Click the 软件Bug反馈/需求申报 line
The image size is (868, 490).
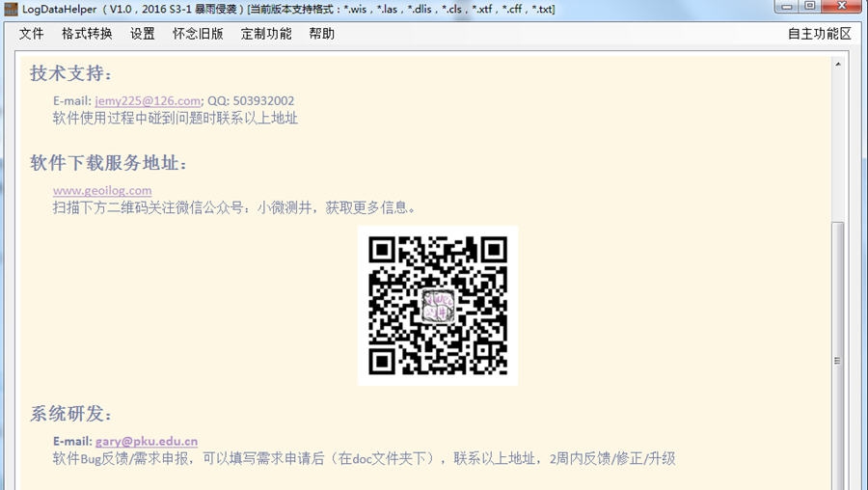(365, 458)
